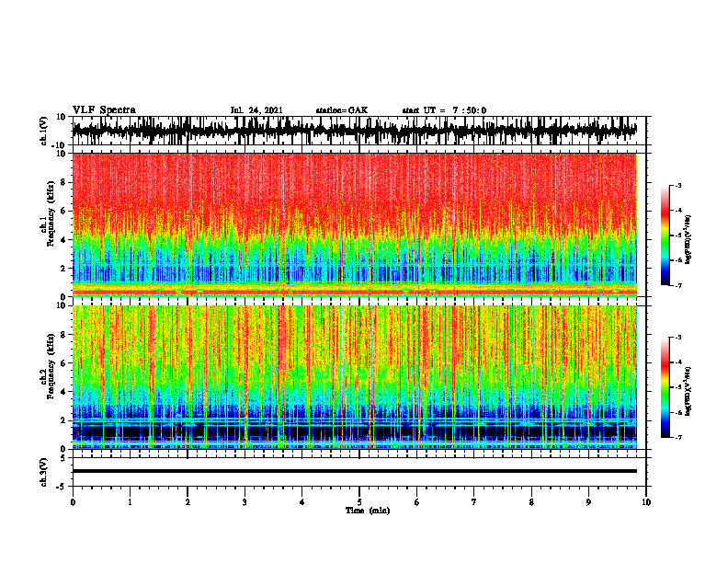Click the ch.1 color scale bar
The width and height of the screenshot is (728, 563).
pyautogui.click(x=665, y=236)
